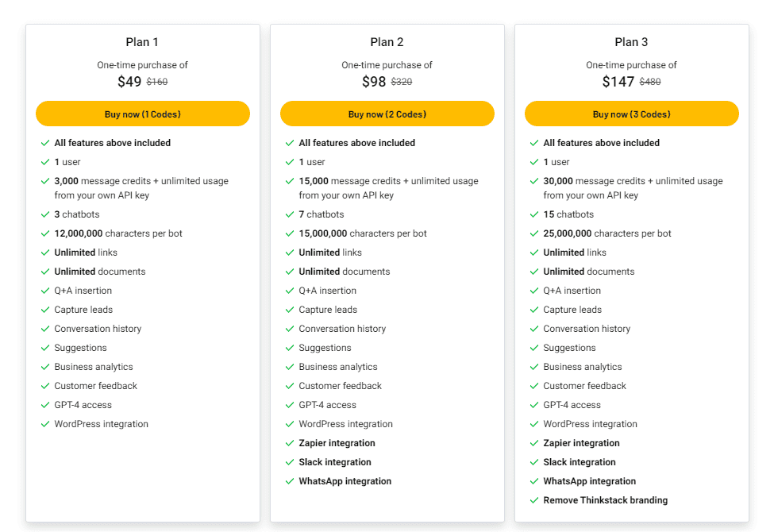The width and height of the screenshot is (774, 532).
Task: Click the checkmark beside Remove Thinkstack branding
Action: [x=534, y=500]
